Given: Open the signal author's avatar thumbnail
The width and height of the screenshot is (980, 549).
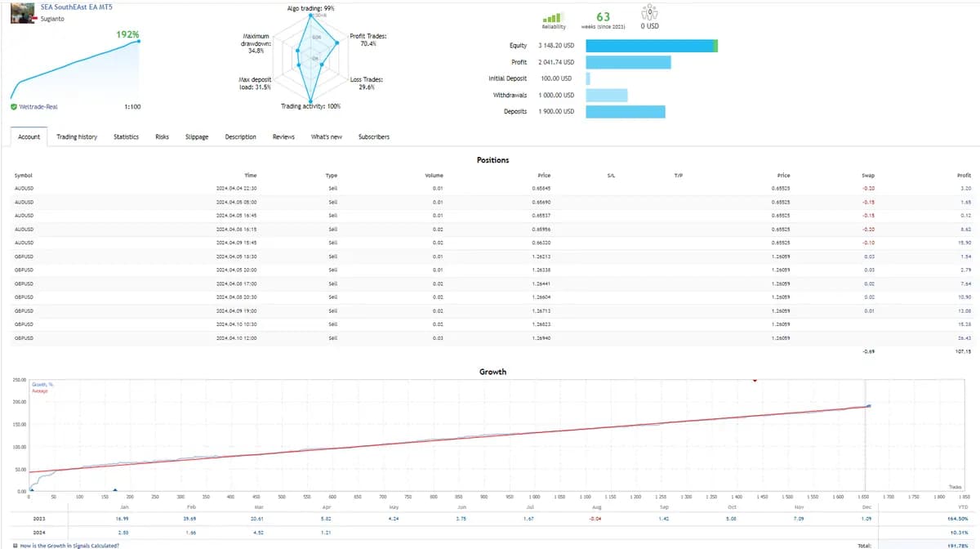Looking at the screenshot, I should [x=21, y=13].
